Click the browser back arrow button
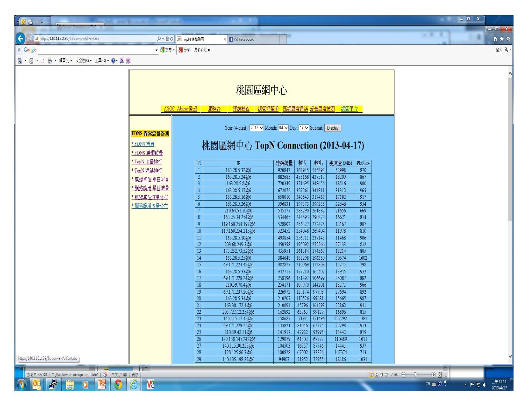Screen dimensions: 532x399 (x=21, y=39)
